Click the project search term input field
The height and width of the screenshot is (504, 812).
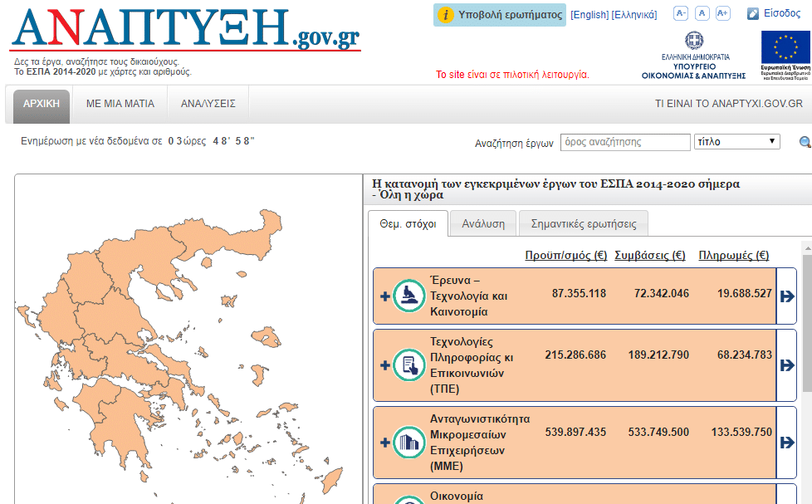click(625, 142)
